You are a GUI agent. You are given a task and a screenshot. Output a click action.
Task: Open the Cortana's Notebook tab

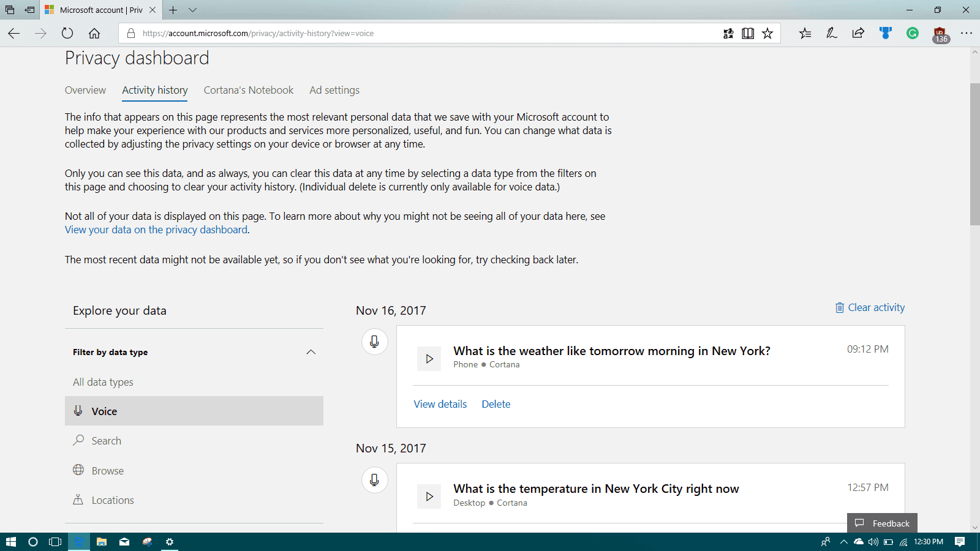249,90
